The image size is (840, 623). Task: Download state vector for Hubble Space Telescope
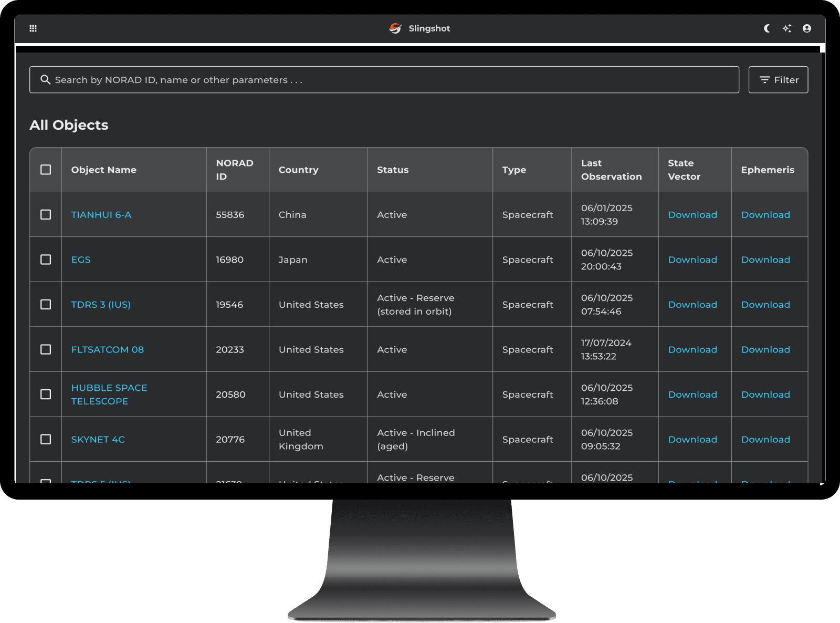(692, 394)
